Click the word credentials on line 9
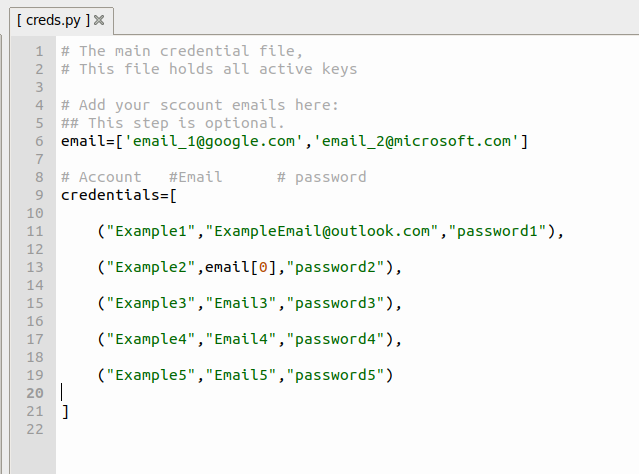This screenshot has width=639, height=474. [x=110, y=195]
